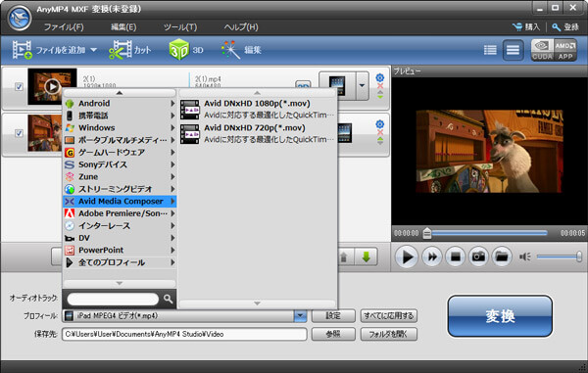Click the register key icon

[x=557, y=27]
